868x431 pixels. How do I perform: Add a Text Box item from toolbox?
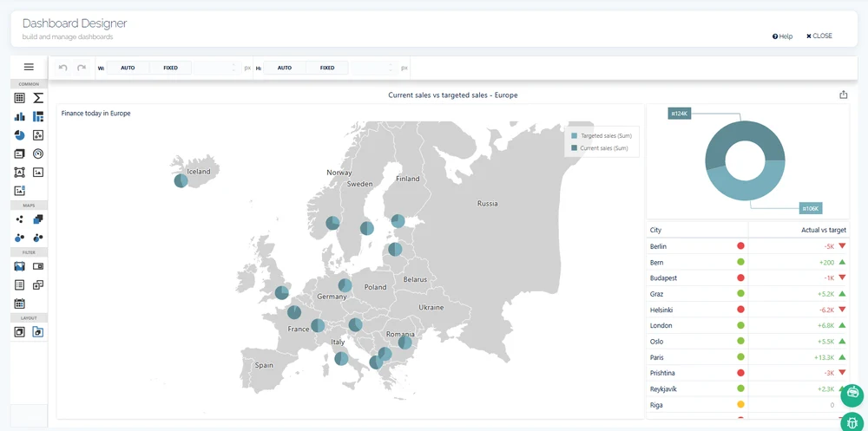pyautogui.click(x=19, y=172)
